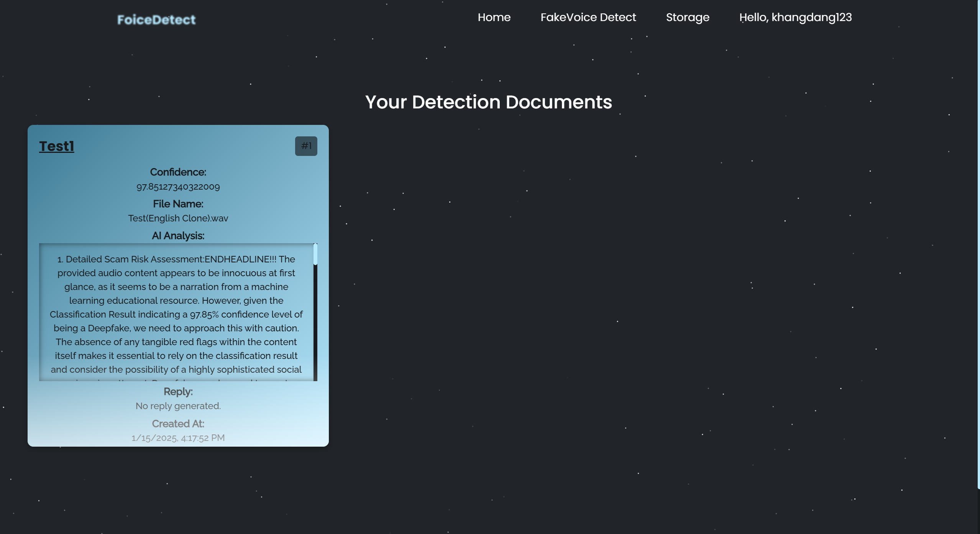Click the Created At label
Viewport: 980px width, 534px height.
178,424
